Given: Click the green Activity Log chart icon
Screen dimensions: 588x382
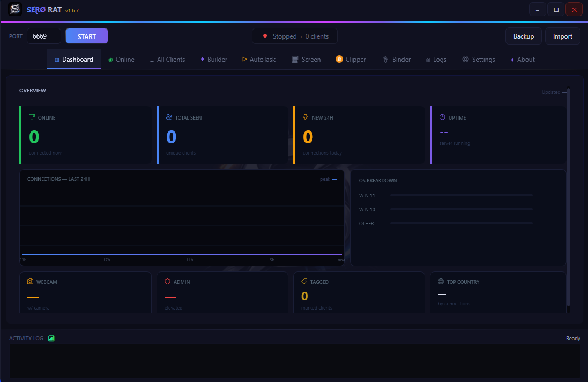Looking at the screenshot, I should click(x=51, y=338).
